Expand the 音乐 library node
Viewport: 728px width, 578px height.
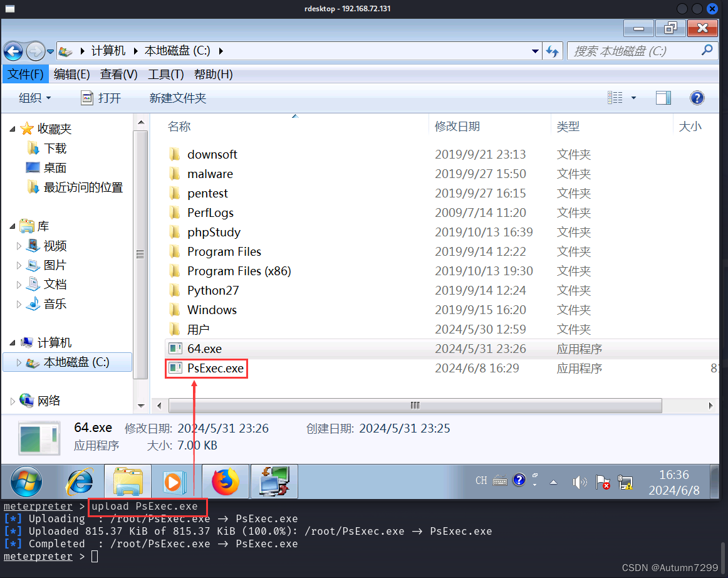pyautogui.click(x=19, y=304)
